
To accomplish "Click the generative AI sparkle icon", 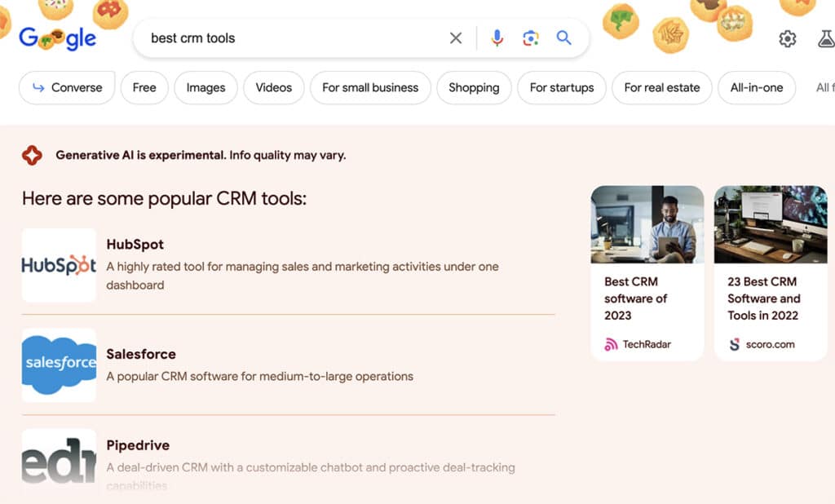I will [x=32, y=155].
